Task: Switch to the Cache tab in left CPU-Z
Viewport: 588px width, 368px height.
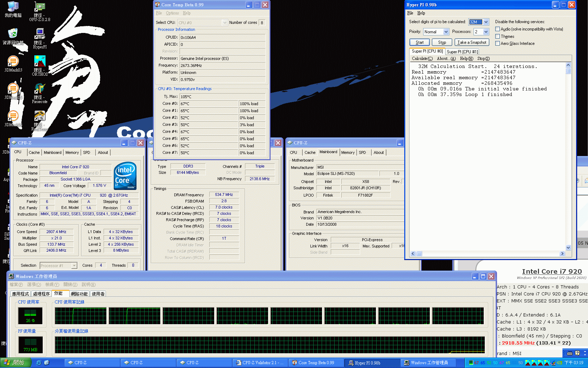Action: point(34,152)
